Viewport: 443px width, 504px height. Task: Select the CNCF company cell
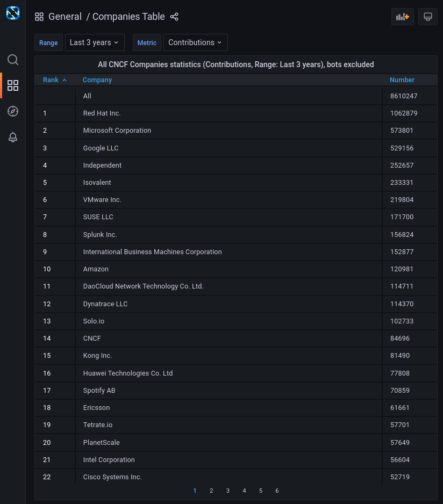[228, 339]
